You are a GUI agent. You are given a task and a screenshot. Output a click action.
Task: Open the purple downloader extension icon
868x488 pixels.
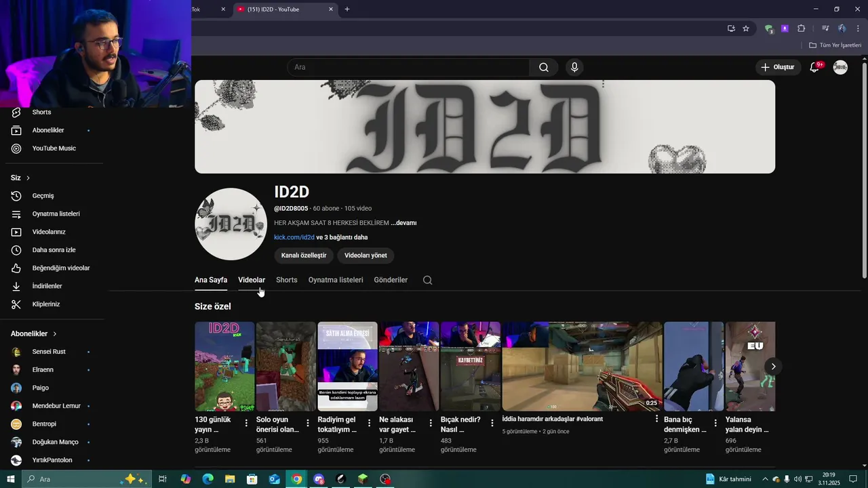click(785, 28)
